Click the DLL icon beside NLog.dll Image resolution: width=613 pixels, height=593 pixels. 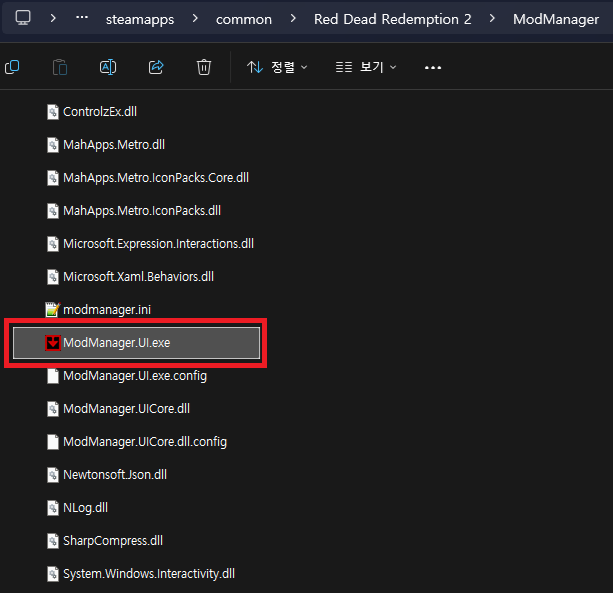click(53, 508)
